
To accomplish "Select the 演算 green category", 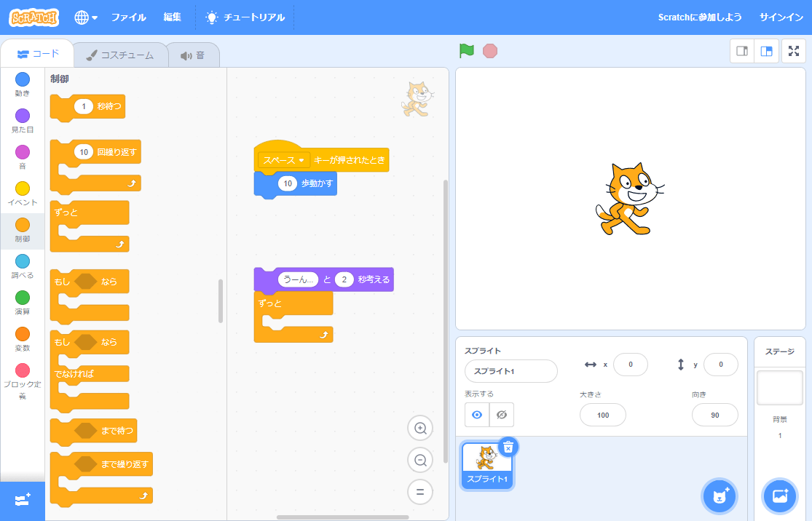I will pyautogui.click(x=23, y=303).
